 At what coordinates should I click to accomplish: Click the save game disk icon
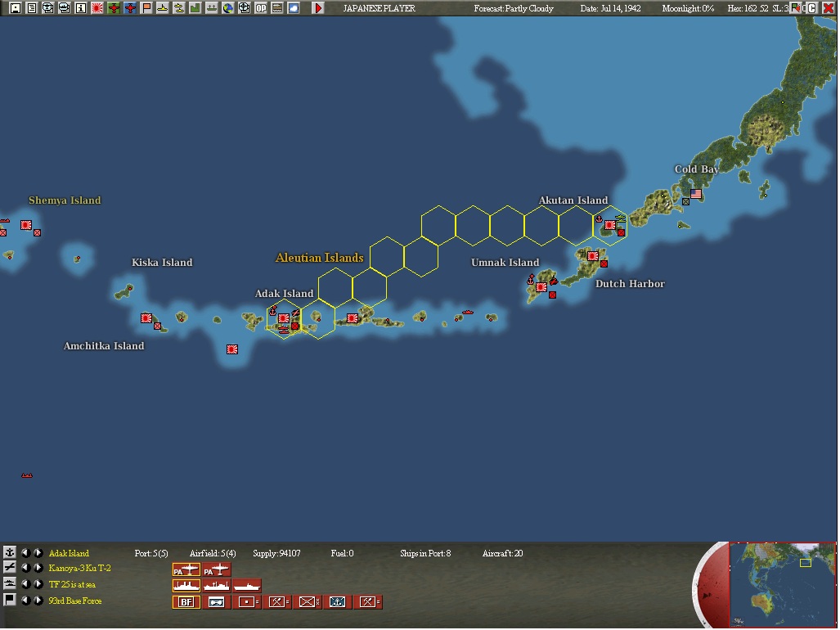tap(16, 8)
